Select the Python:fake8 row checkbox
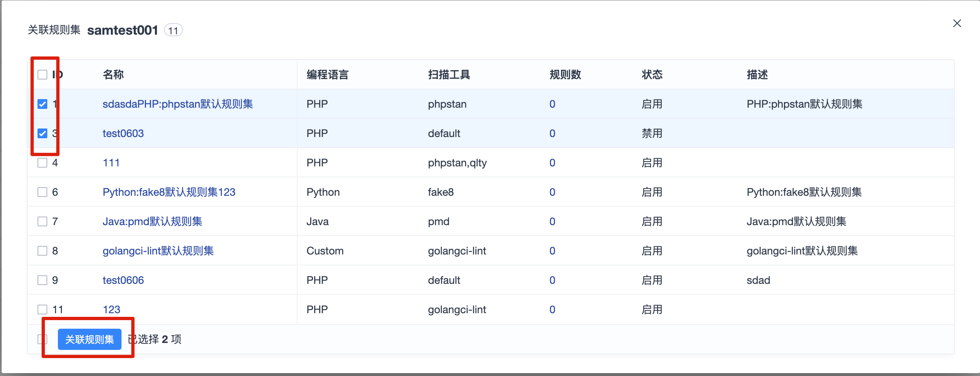Screen dimensions: 980x376 point(42,192)
